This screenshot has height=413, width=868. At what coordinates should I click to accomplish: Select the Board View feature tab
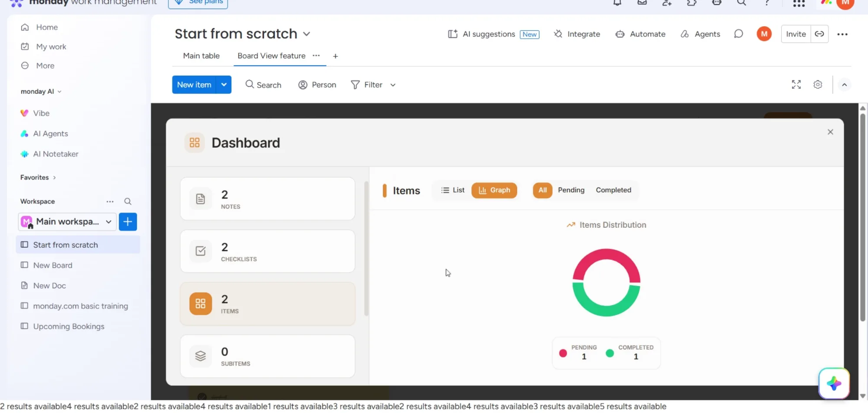click(x=271, y=56)
